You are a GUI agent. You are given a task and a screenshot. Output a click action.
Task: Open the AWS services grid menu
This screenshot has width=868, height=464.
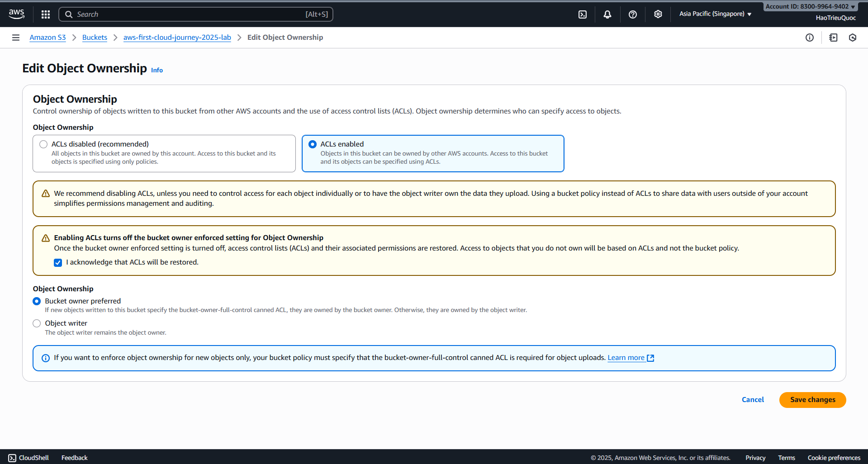point(45,14)
